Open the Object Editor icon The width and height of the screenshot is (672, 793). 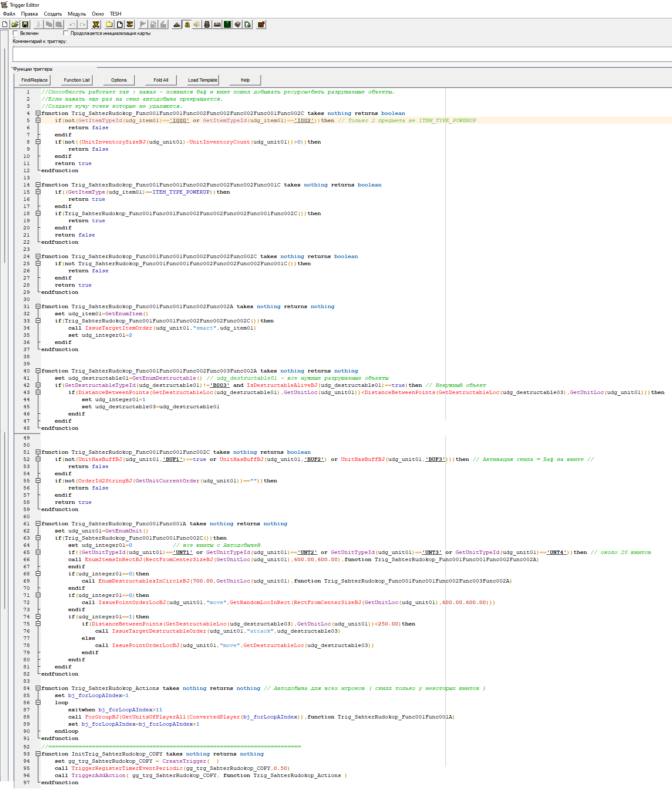coord(207,24)
